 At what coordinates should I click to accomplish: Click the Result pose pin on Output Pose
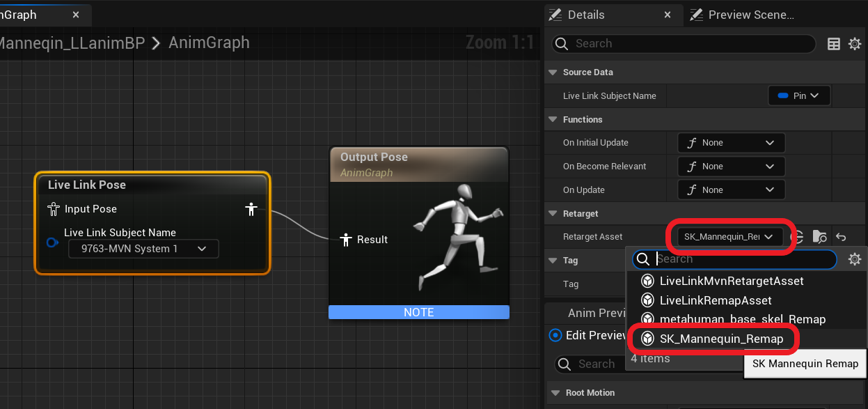point(346,240)
